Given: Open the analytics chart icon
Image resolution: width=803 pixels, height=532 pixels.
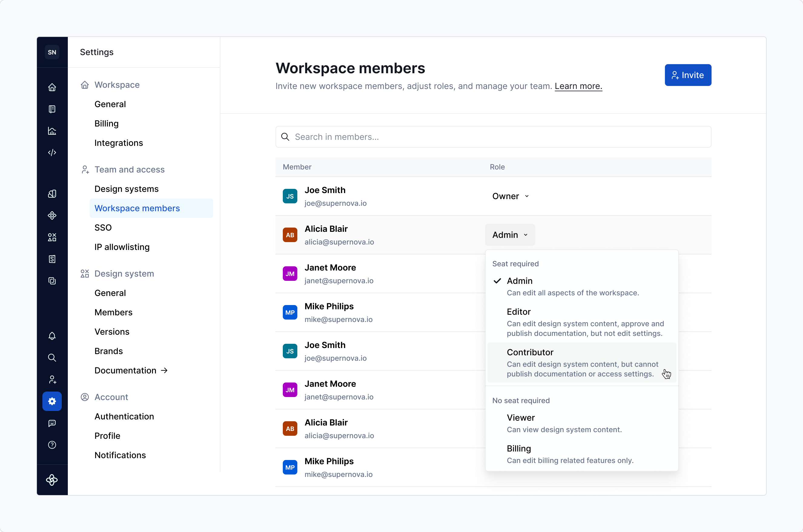Looking at the screenshot, I should (x=52, y=131).
